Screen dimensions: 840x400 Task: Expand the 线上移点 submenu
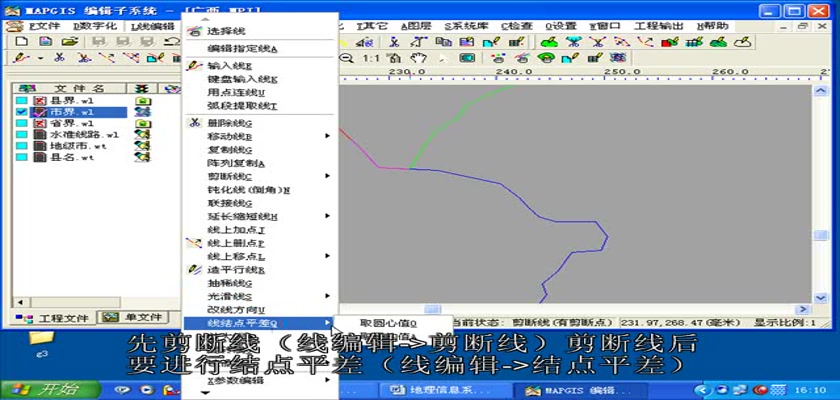(259, 256)
